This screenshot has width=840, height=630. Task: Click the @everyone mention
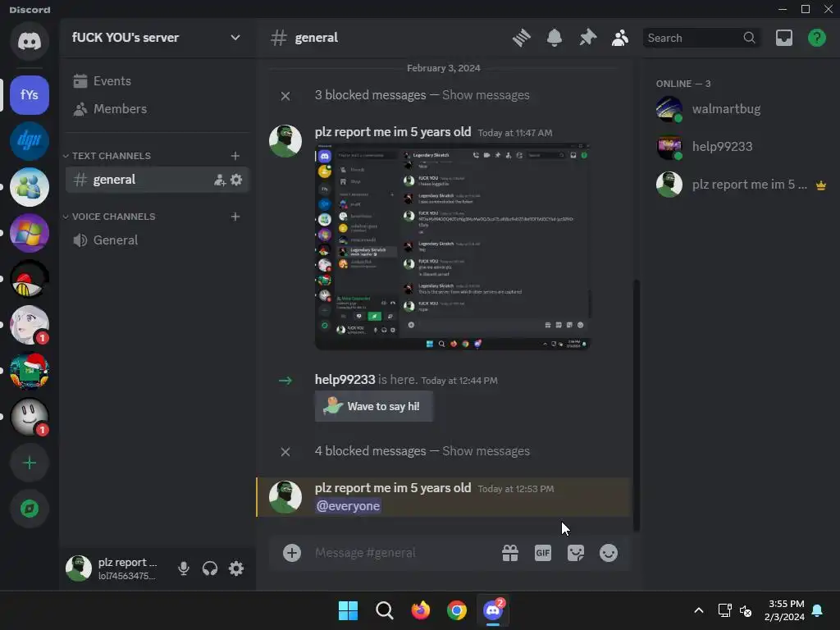(x=348, y=505)
